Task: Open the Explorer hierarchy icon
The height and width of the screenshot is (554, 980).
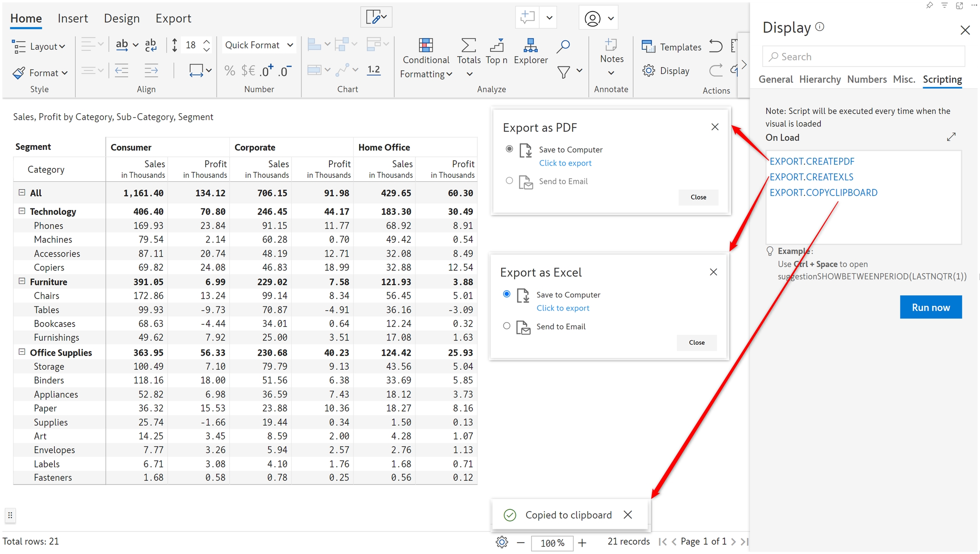Action: [x=530, y=45]
